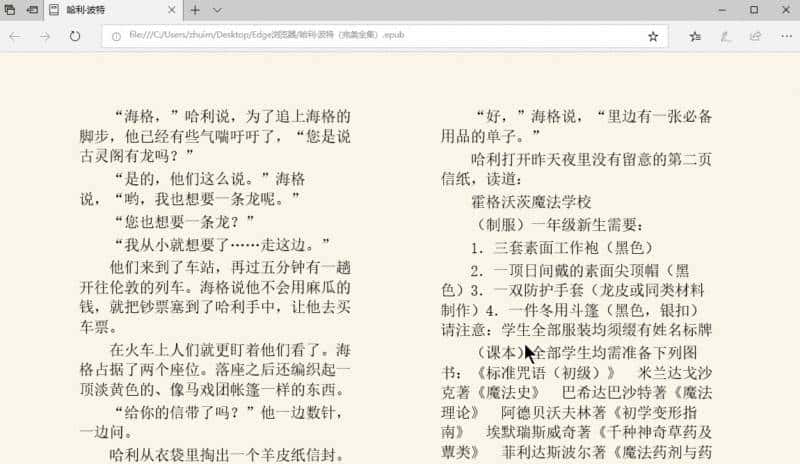
Task: Open the tabs you've set aside icon
Action: [9, 10]
